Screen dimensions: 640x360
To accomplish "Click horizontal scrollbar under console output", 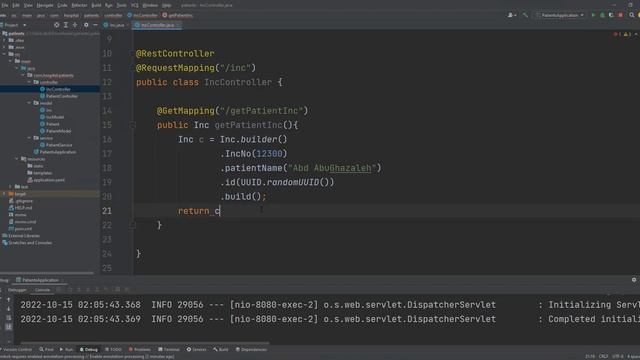I will click(145, 343).
